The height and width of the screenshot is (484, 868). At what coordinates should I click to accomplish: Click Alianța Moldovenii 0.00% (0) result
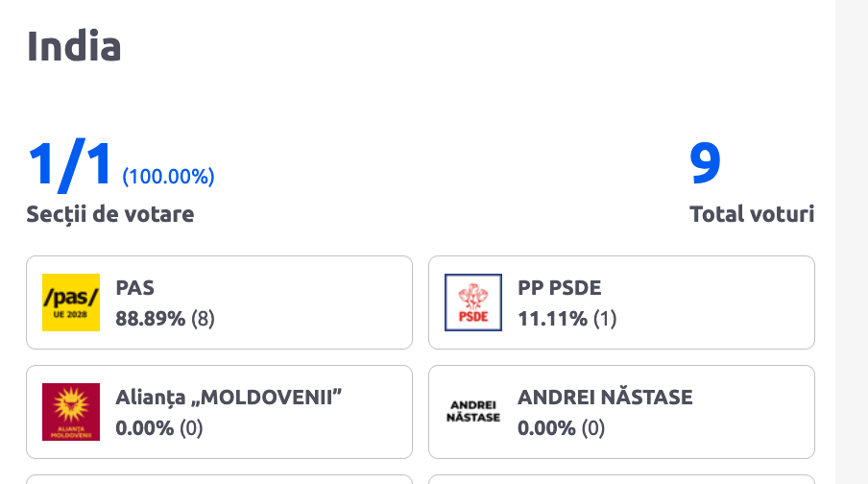tap(158, 427)
